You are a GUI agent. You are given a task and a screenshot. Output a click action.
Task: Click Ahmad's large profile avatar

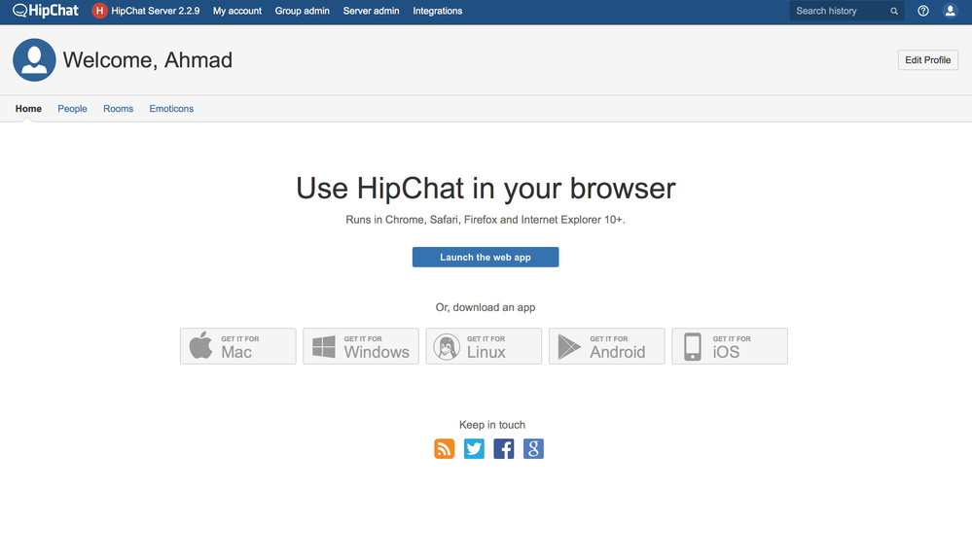tap(34, 60)
